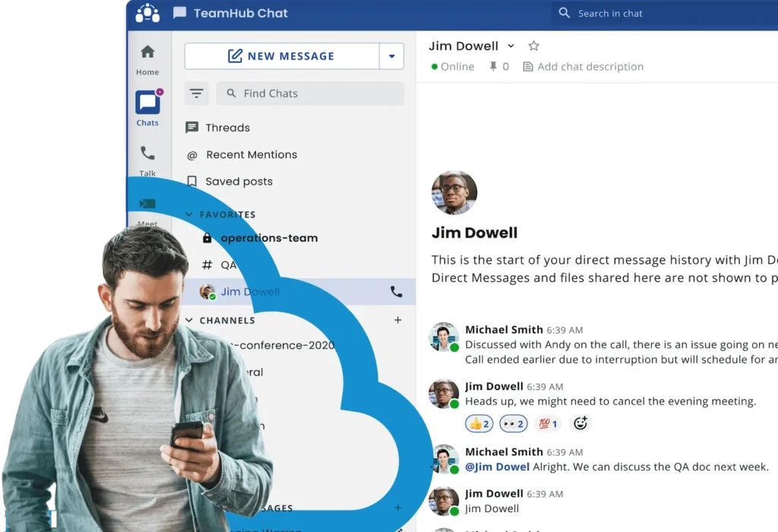Open the Threads view
This screenshot has height=532, width=778.
(x=227, y=128)
